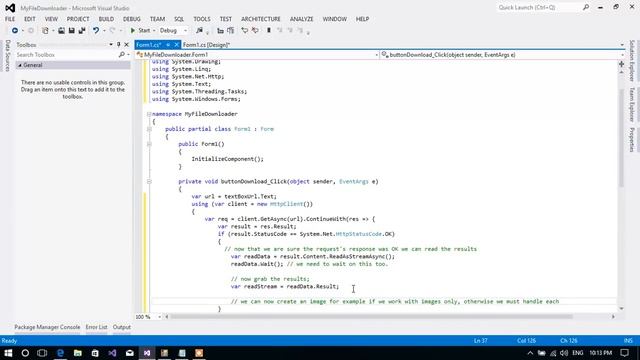Open the Solution Explorer side tab
The height and width of the screenshot is (360, 640).
[x=632, y=60]
